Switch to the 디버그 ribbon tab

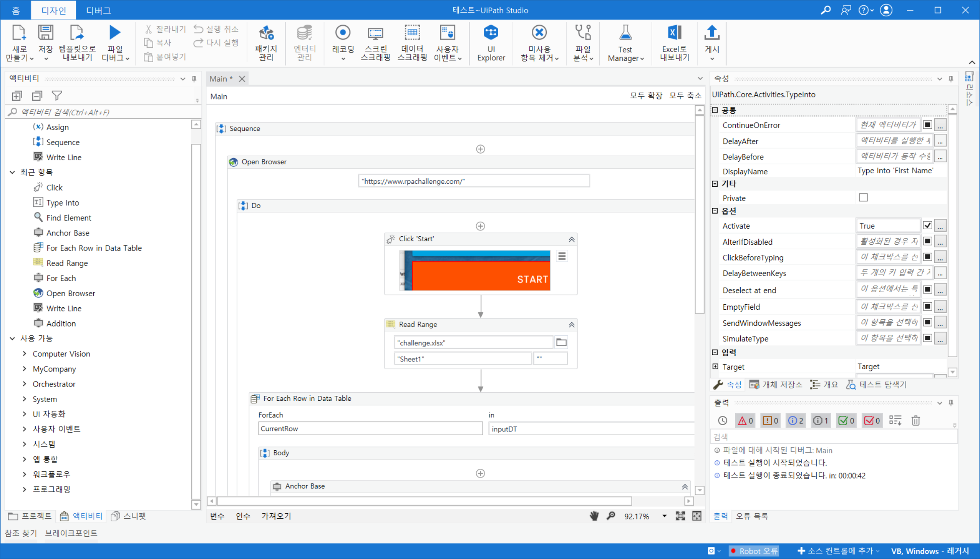98,10
